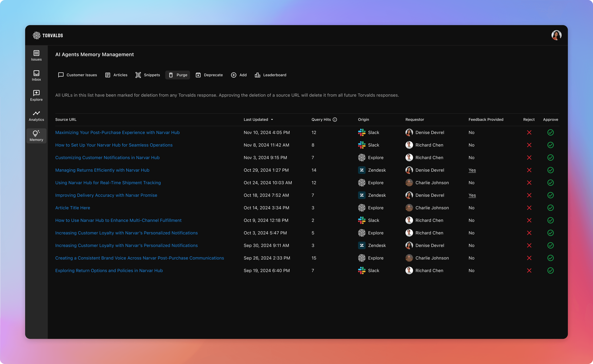Approve deletion of Customizing Customer Notifications

coord(551,157)
